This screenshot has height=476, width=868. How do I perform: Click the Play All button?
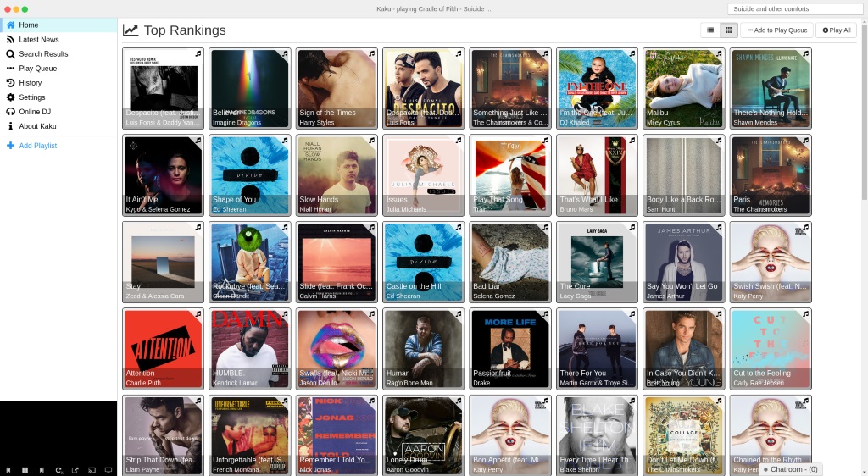pos(837,30)
